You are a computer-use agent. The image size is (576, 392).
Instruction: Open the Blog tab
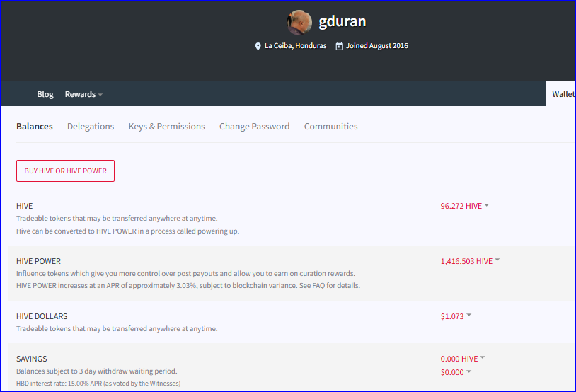tap(45, 94)
